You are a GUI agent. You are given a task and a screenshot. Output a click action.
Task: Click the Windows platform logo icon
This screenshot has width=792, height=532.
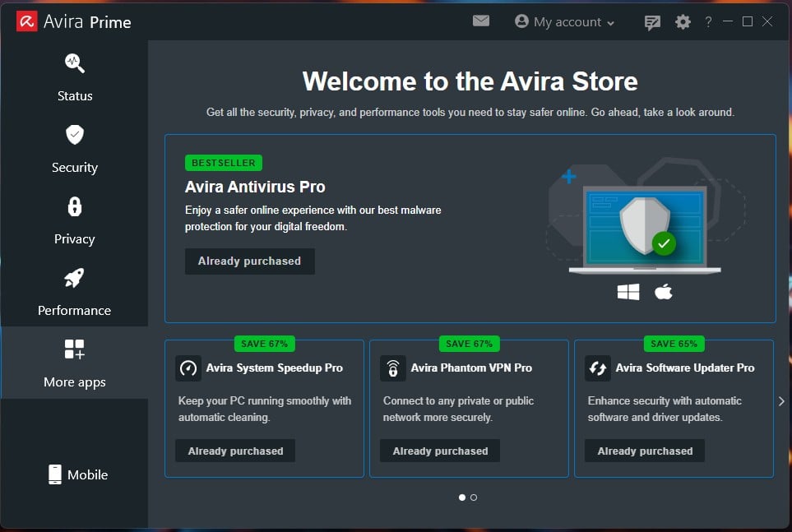pyautogui.click(x=628, y=292)
